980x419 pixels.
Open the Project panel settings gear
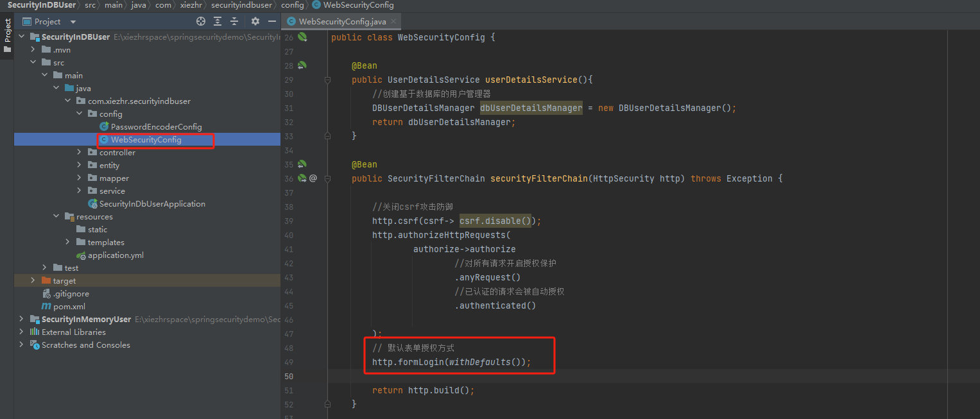(254, 21)
